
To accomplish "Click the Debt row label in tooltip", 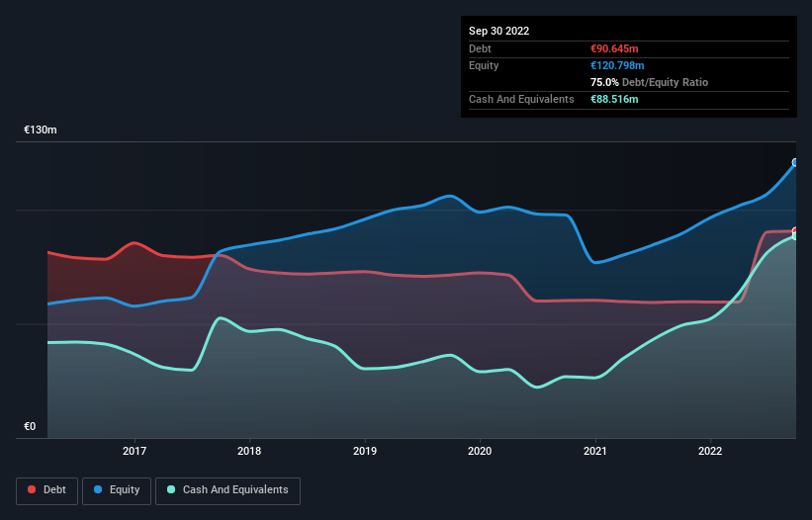I will coord(480,48).
